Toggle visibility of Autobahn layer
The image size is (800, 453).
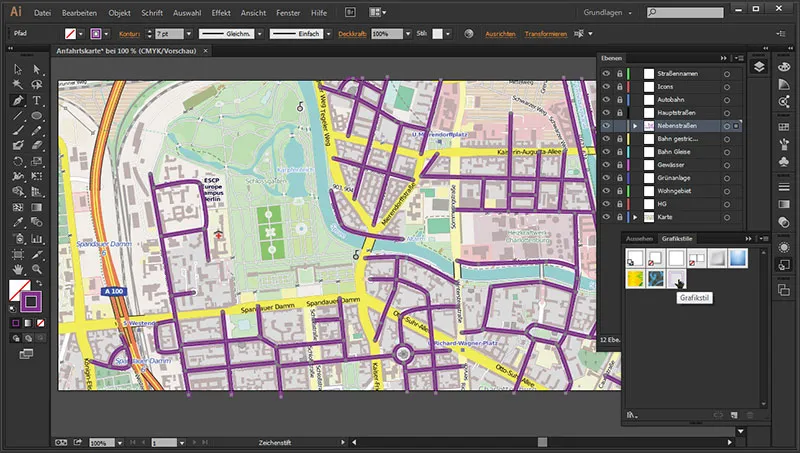(x=606, y=99)
